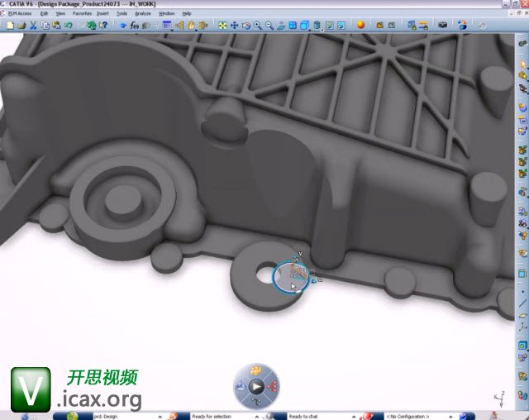
Task: Click the camera capture icon
Action: 443,25
